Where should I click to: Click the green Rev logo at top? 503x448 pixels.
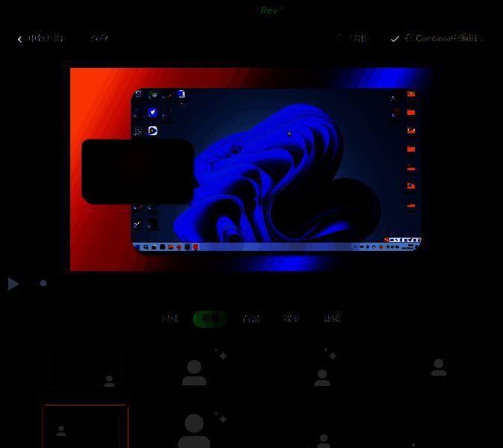tap(270, 10)
